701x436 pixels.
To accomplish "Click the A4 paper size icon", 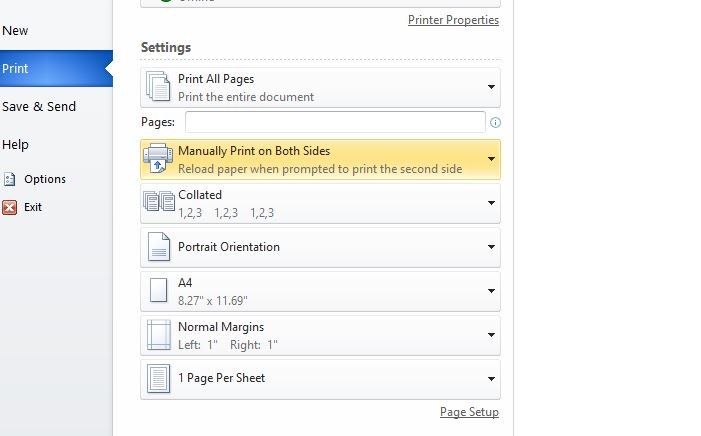I will (x=159, y=291).
